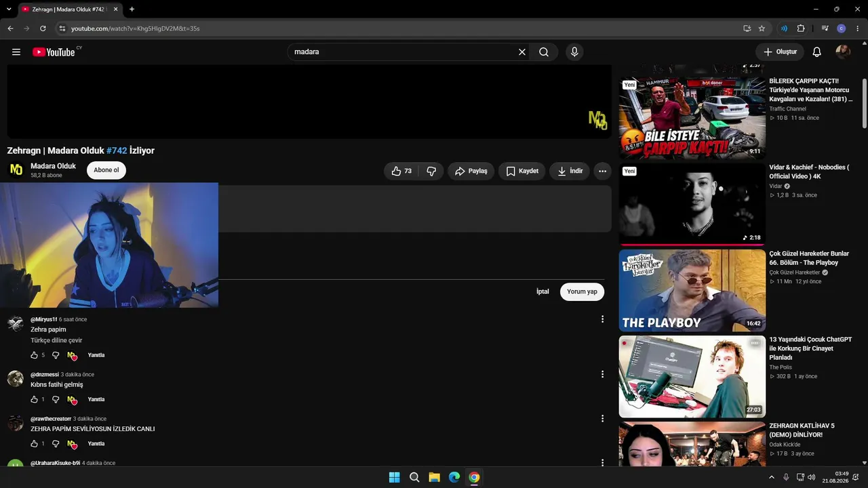Open the @rawthecreatorr username link
Viewport: 868px width, 488px height.
pyautogui.click(x=51, y=419)
